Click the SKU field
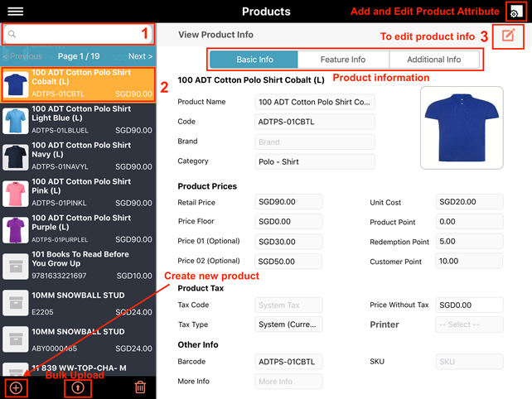Viewport: 532px width, 399px height. point(469,362)
